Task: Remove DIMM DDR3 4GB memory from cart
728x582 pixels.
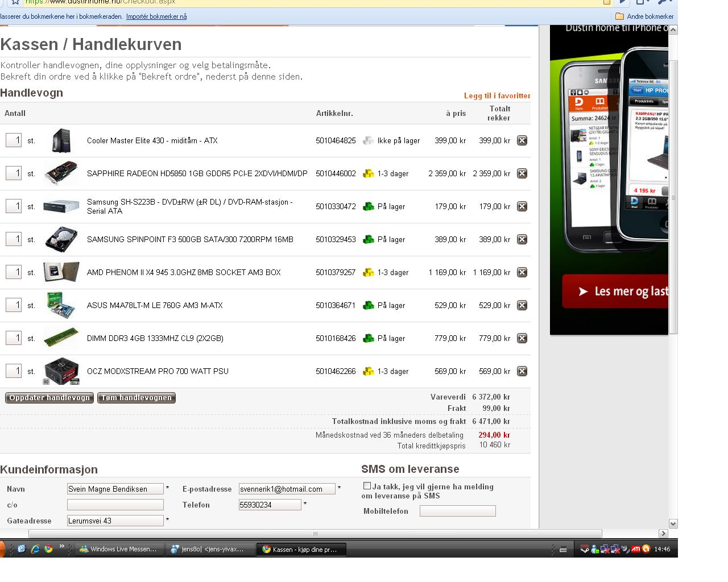Action: (522, 338)
